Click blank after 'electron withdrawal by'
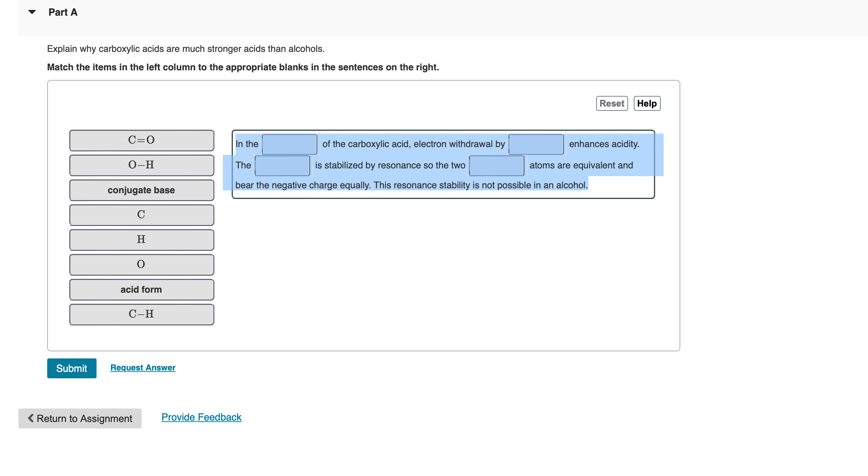 point(536,144)
